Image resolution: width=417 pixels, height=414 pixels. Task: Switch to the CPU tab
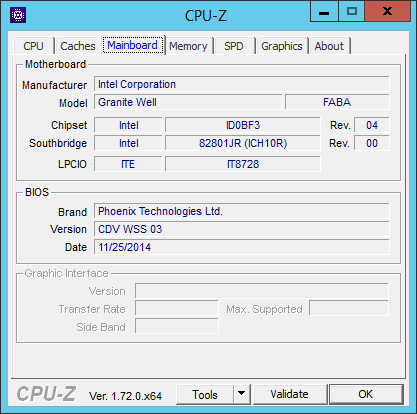coord(34,46)
